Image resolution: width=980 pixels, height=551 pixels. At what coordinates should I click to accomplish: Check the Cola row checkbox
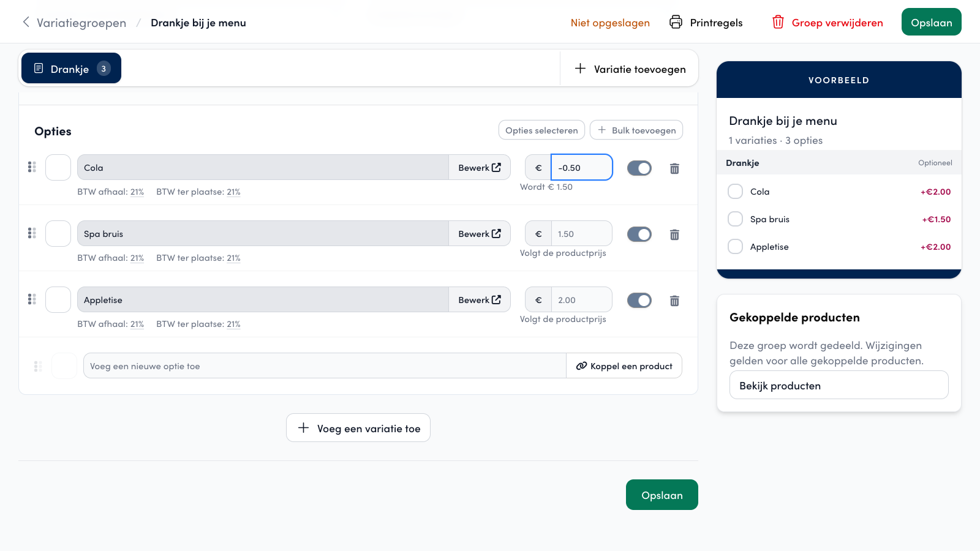click(x=58, y=167)
